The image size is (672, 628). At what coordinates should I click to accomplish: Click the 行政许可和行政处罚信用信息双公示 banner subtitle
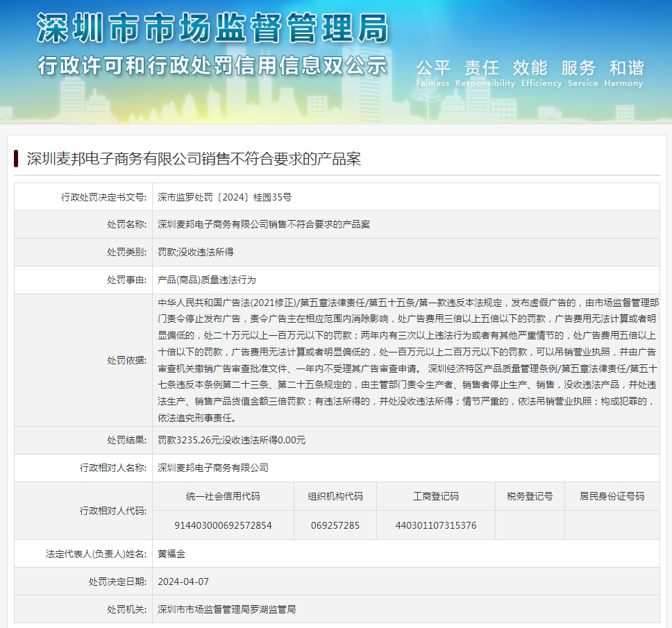pos(212,66)
